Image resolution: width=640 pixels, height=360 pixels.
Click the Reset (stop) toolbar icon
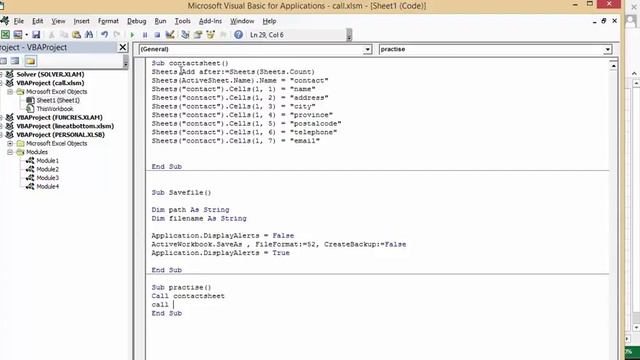click(157, 35)
